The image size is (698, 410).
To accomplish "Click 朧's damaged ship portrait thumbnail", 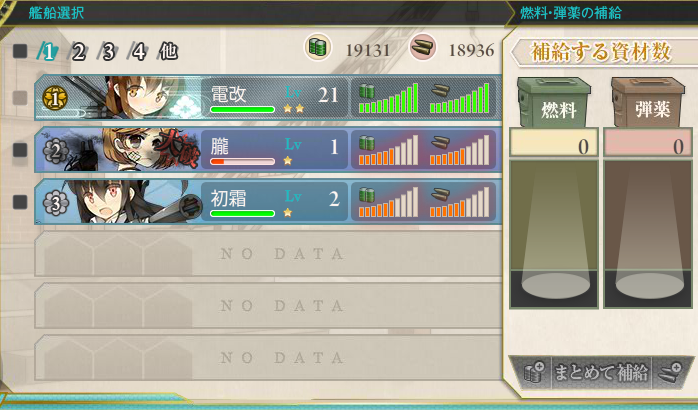I will (x=134, y=150).
